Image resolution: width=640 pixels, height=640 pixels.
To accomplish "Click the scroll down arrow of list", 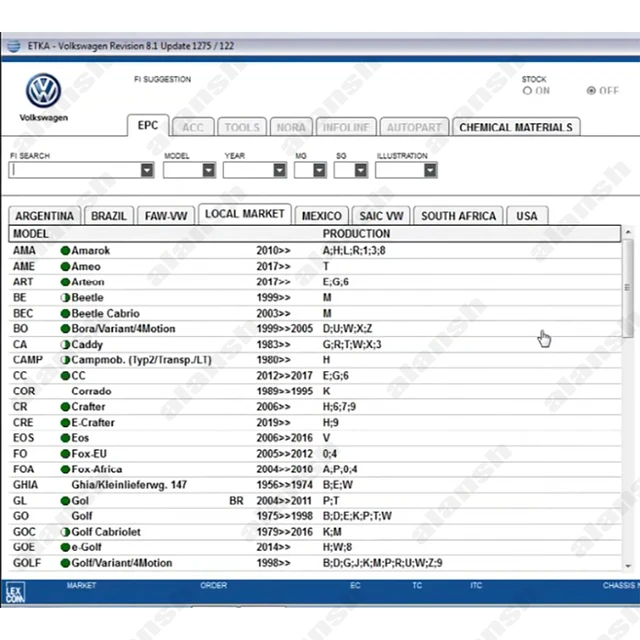I will 628,566.
